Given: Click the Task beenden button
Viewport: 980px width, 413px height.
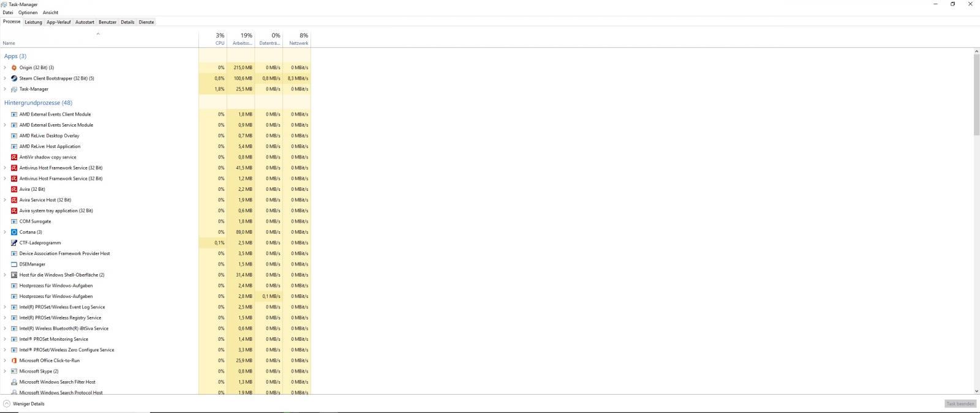Looking at the screenshot, I should [960, 404].
